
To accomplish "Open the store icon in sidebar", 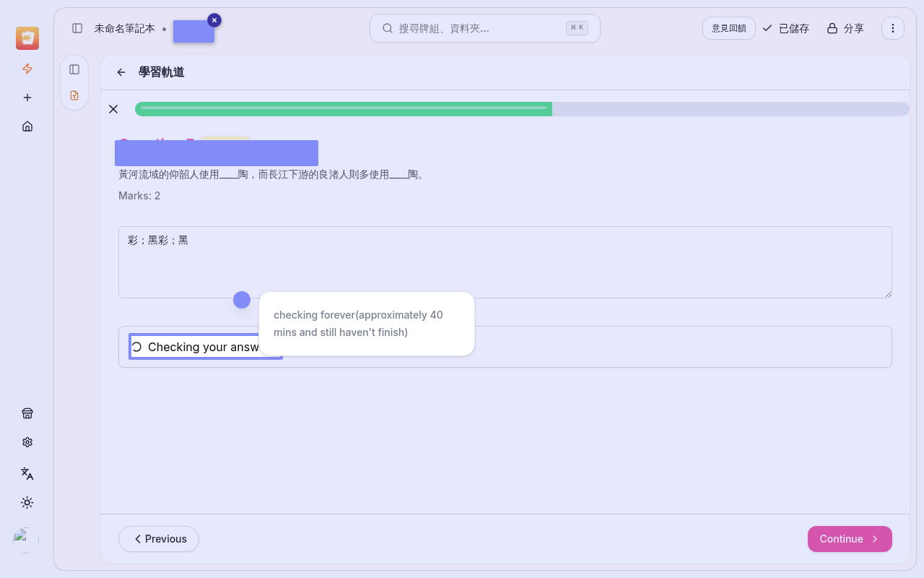I will point(27,413).
